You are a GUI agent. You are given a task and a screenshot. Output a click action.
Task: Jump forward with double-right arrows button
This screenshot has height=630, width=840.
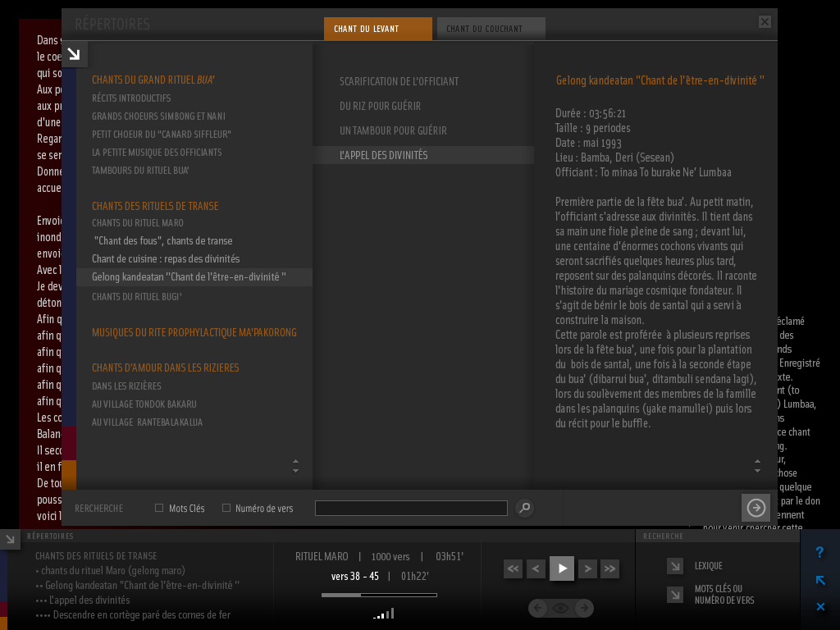(609, 568)
